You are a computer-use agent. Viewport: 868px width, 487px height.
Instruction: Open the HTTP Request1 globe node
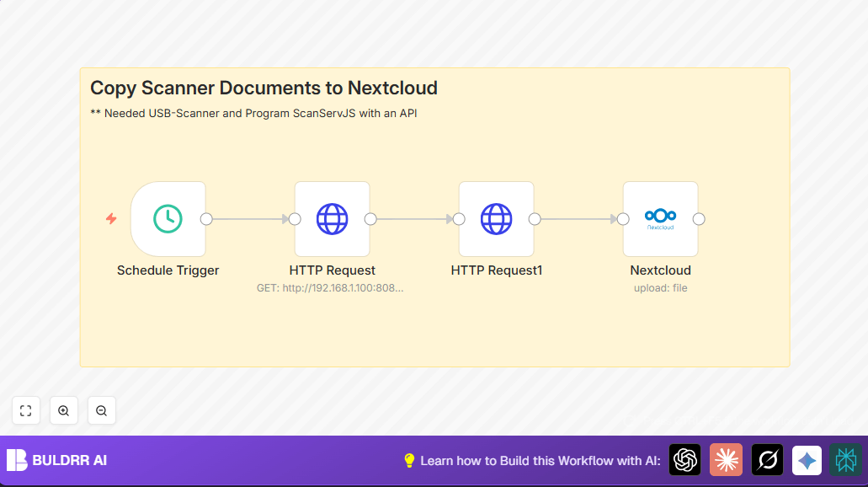[497, 219]
